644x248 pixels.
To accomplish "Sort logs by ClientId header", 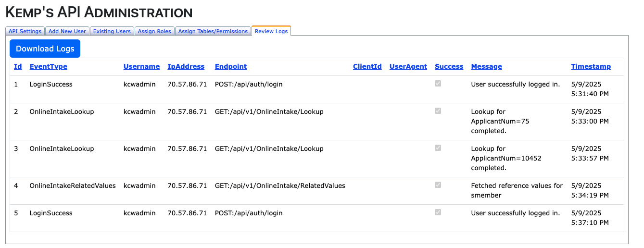I will coord(367,67).
